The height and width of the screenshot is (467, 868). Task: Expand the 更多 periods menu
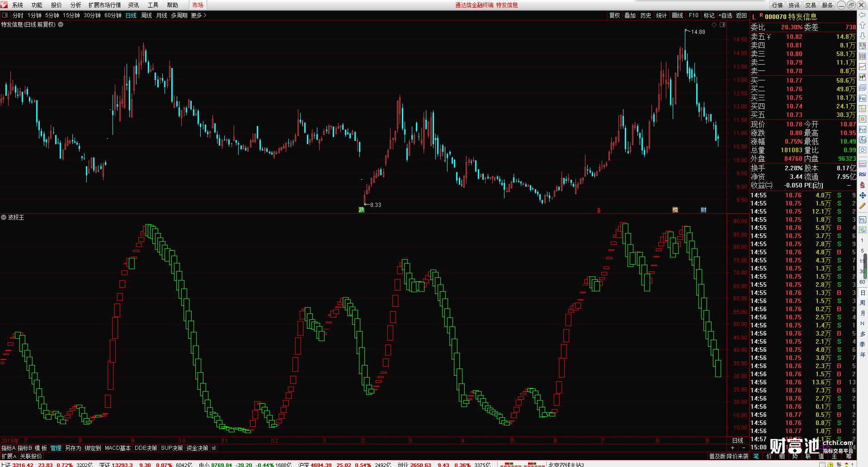click(x=198, y=15)
